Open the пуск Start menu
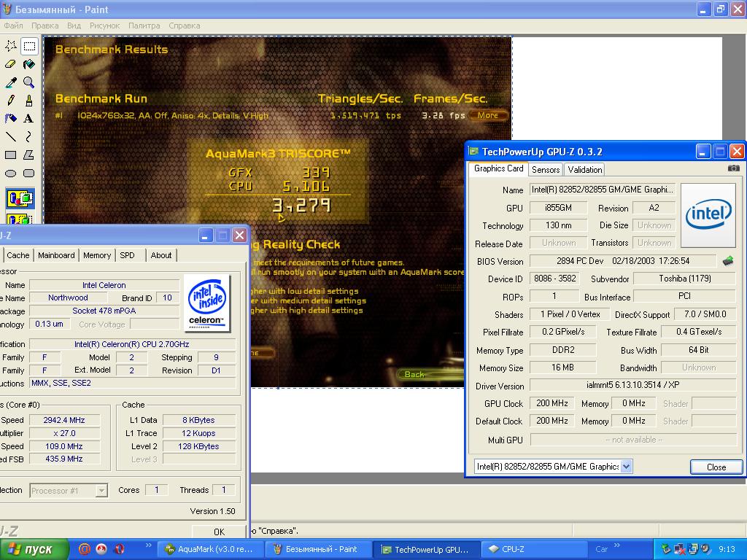The width and height of the screenshot is (747, 560). (34, 549)
